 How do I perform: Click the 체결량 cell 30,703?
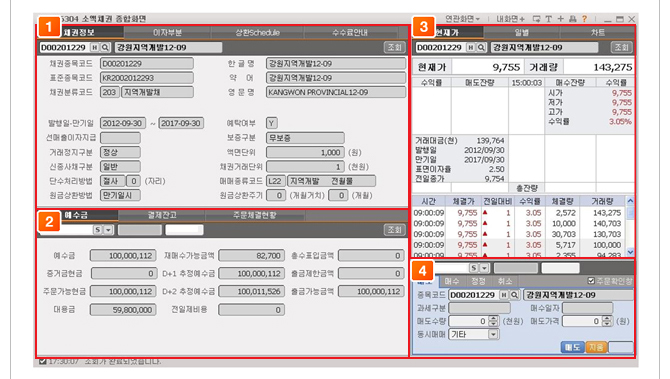coord(564,234)
